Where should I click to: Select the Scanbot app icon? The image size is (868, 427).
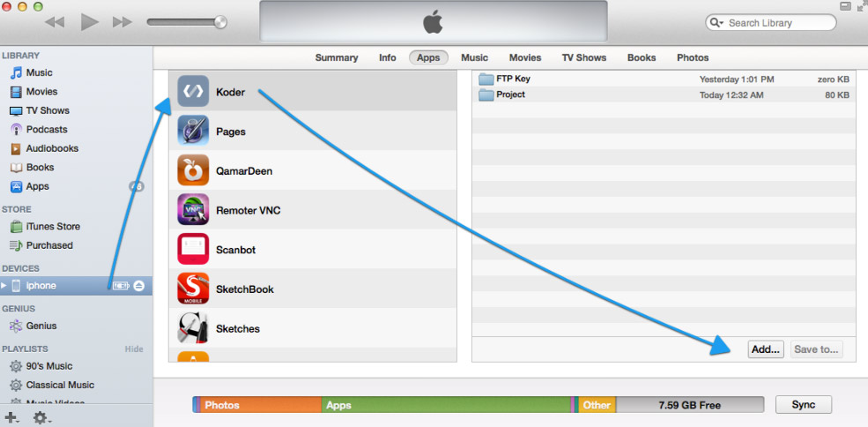point(193,249)
